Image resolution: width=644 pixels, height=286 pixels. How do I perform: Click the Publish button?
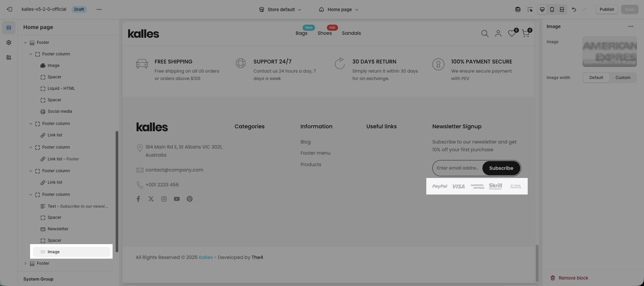(x=606, y=9)
